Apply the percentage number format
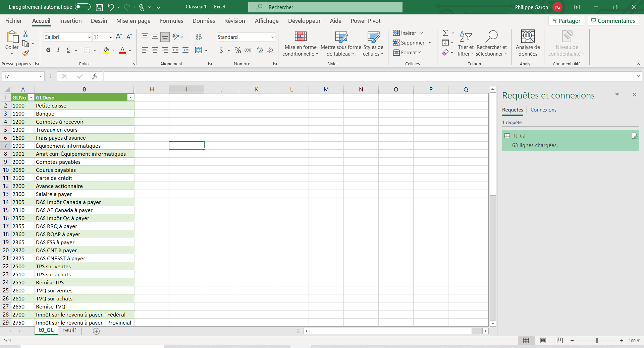Screen dimensions: 644x348 coord(238,50)
